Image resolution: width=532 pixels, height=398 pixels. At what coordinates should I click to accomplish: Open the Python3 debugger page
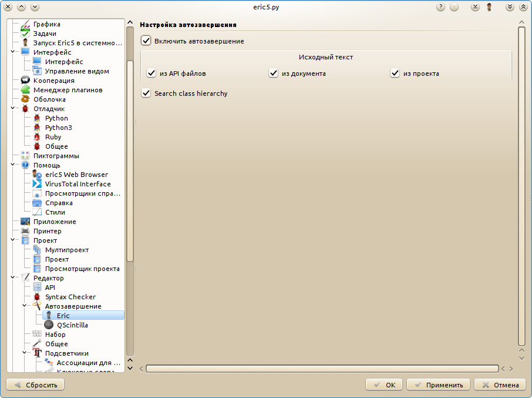point(58,128)
